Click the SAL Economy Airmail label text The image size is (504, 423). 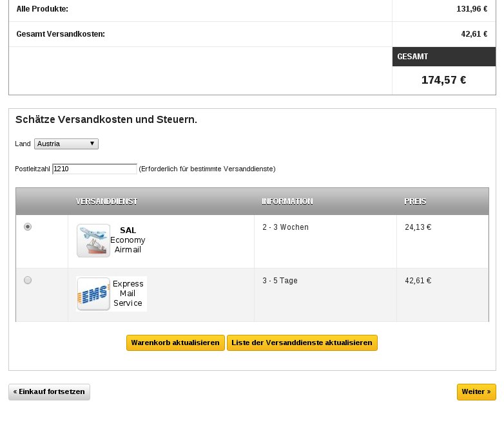click(x=128, y=240)
